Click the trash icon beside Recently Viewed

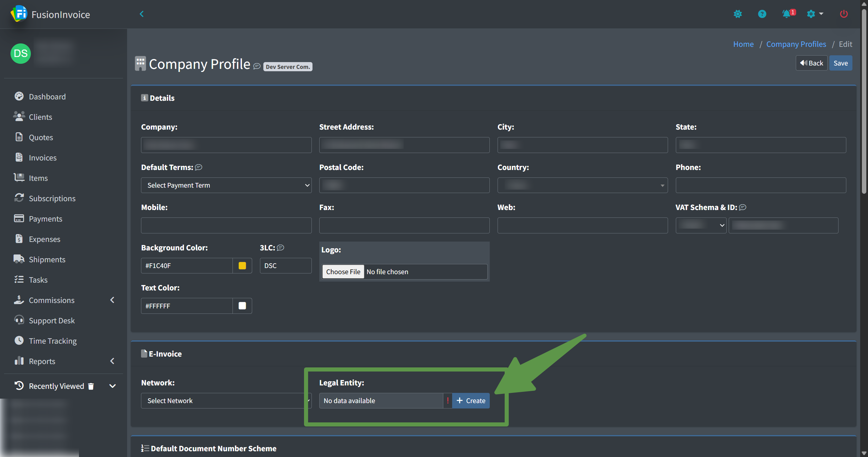point(91,386)
